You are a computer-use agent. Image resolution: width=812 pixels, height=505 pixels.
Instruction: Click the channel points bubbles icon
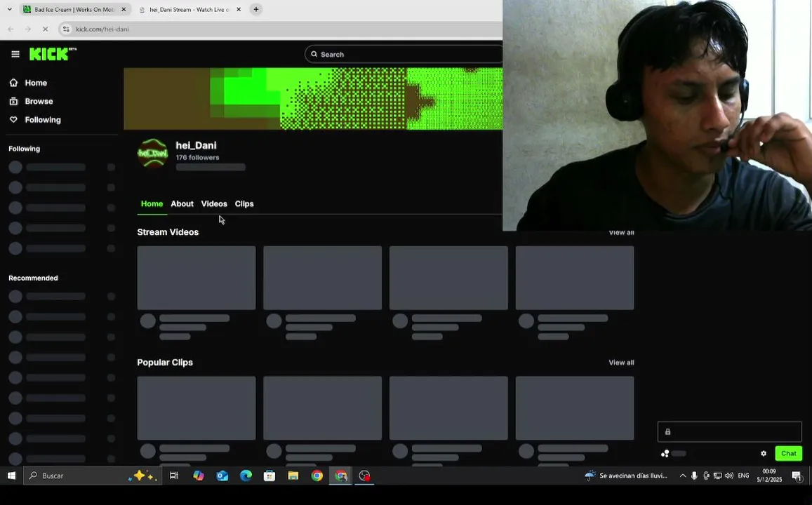tap(665, 454)
